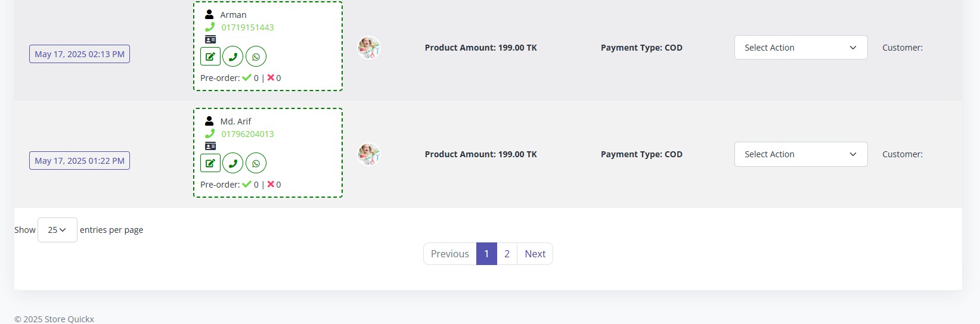Click the ID card icon under Md. Arif
The width and height of the screenshot is (980, 324).
[x=210, y=146]
